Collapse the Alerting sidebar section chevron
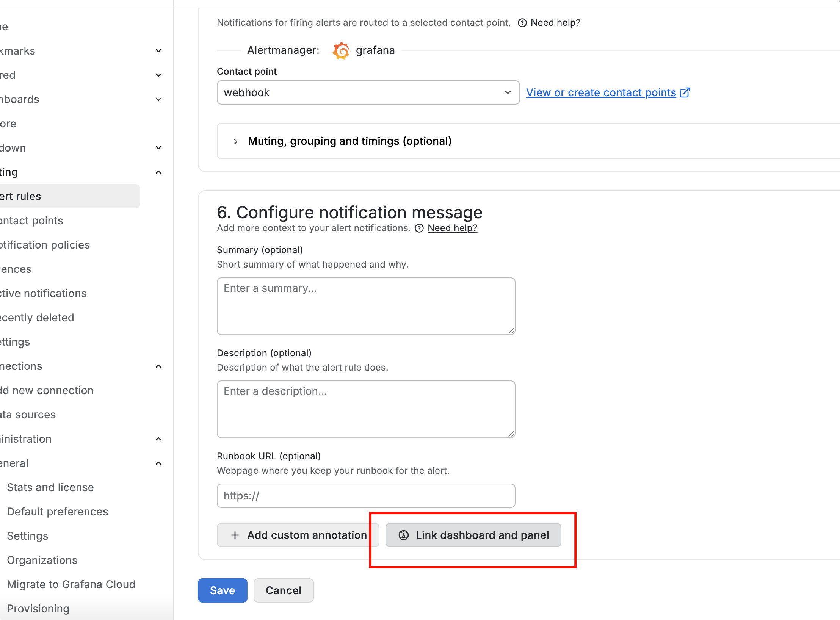 158,172
